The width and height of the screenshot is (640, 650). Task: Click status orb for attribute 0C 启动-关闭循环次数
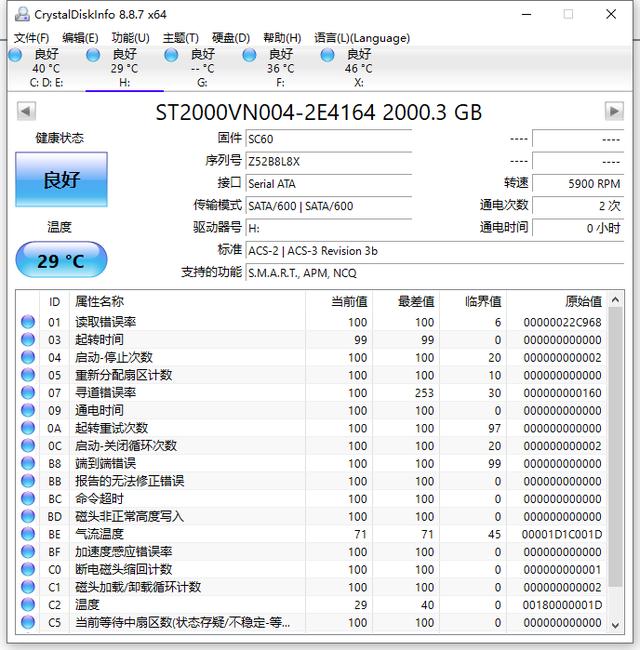[x=28, y=446]
